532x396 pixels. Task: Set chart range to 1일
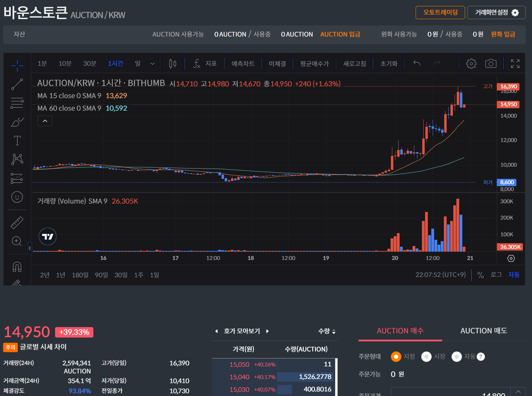pos(154,275)
